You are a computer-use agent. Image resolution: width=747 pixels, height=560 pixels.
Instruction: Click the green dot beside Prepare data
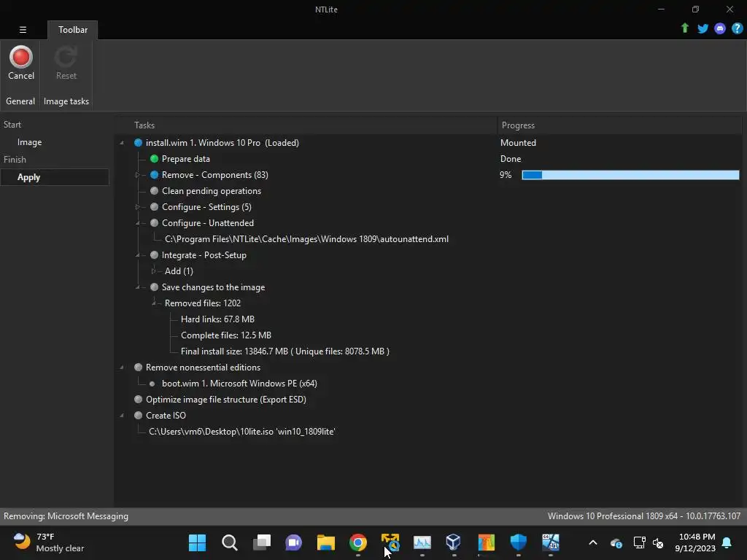[x=154, y=158]
